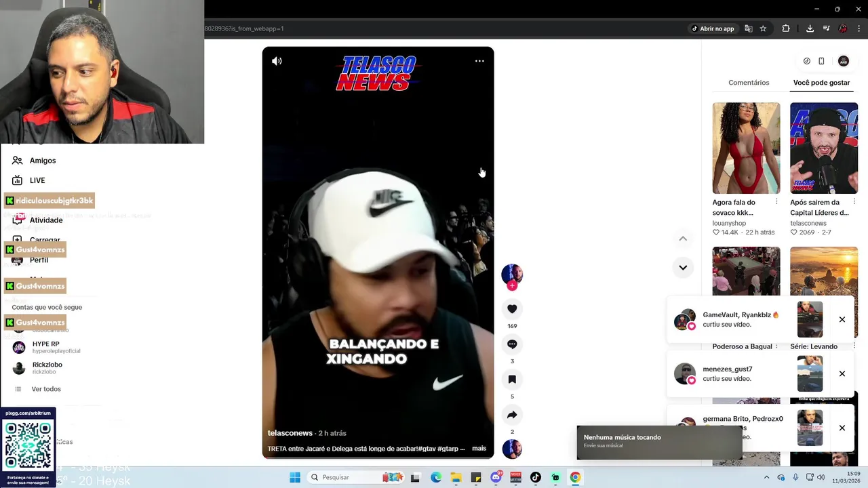Open the 'Após saírem da Capital' video thumbnail
This screenshot has height=488, width=868.
(824, 148)
